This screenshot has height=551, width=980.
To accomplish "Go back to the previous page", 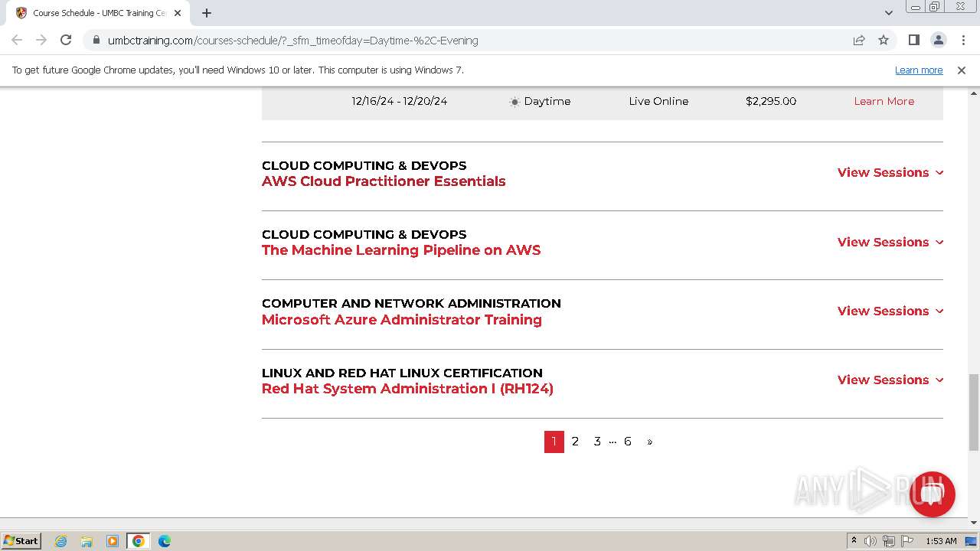I will [17, 40].
